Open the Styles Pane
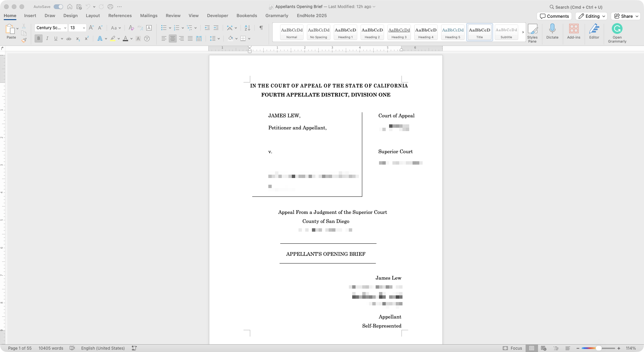This screenshot has width=644, height=352. click(532, 33)
